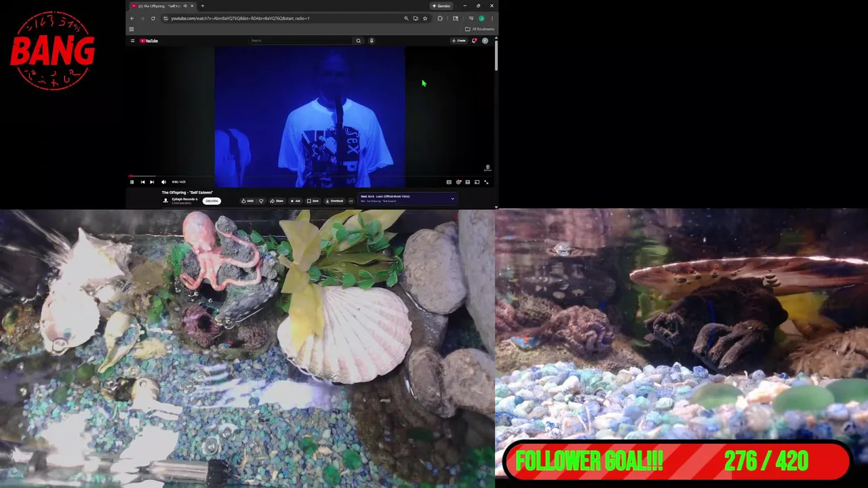Open the YouTube hamburger guide menu

132,41
